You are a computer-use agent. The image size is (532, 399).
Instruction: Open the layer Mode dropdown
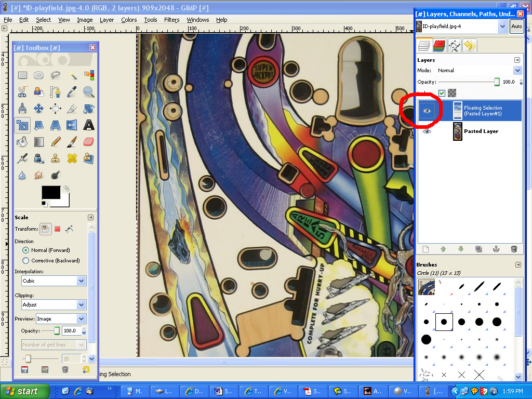[517, 70]
